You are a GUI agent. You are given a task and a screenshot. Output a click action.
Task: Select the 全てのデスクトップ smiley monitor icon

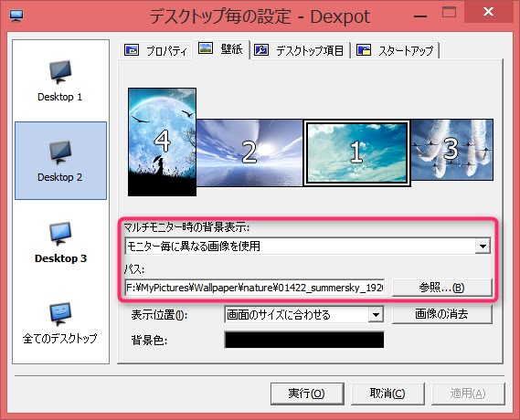click(x=60, y=314)
